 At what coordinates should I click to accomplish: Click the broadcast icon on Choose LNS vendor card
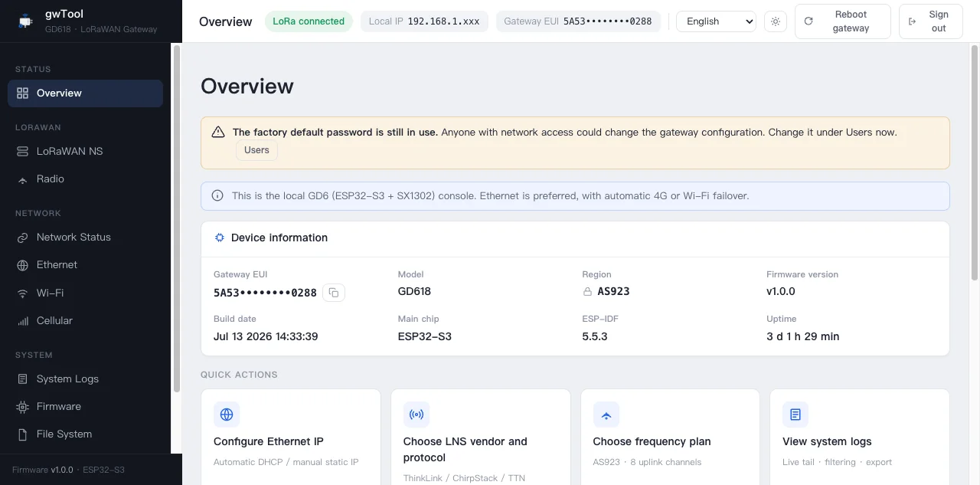click(x=416, y=415)
